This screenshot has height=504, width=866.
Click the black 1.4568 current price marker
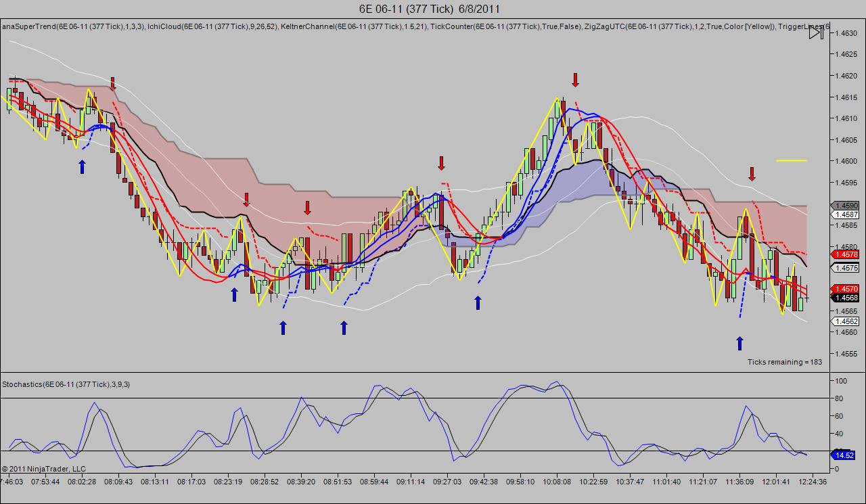846,298
